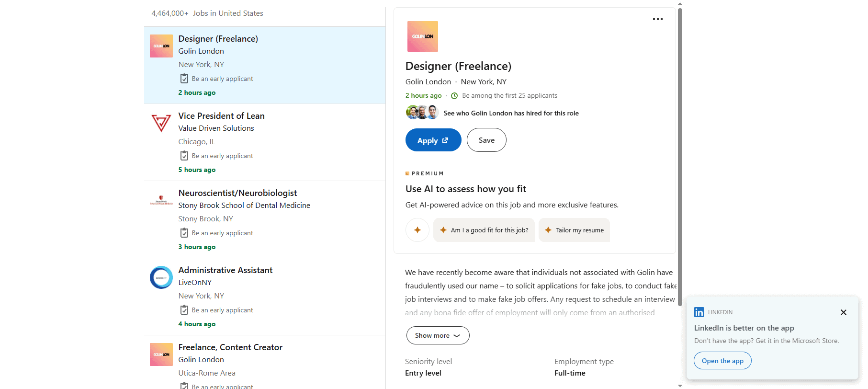Click '5 hours ago' on Vice President listing
The height and width of the screenshot is (389, 868).
click(197, 170)
